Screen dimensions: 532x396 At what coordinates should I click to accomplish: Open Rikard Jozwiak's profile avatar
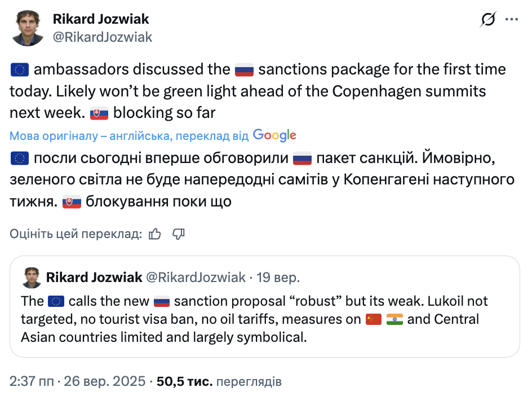point(29,28)
